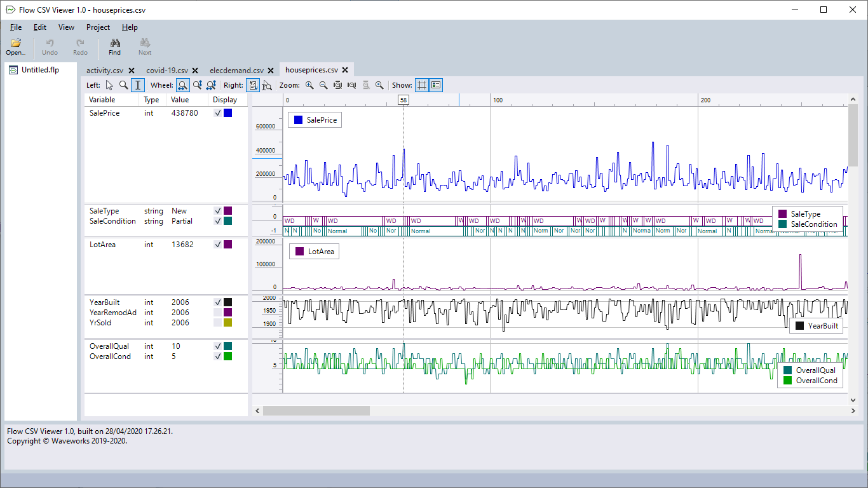Uncheck the SalePrice display checkbox

[218, 113]
